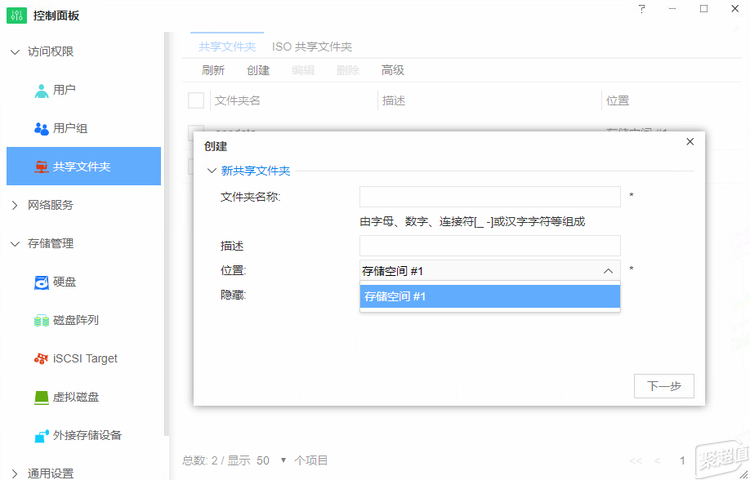Viewport: 750px width, 480px height.
Task: Open the 硬盘 disk icon
Action: coord(41,282)
